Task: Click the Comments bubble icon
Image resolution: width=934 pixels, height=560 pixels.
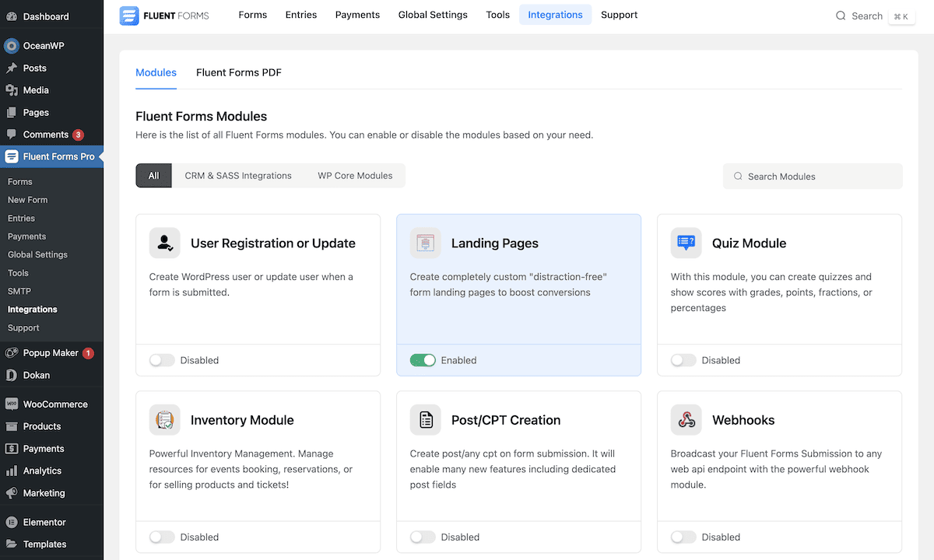Action: (x=11, y=135)
